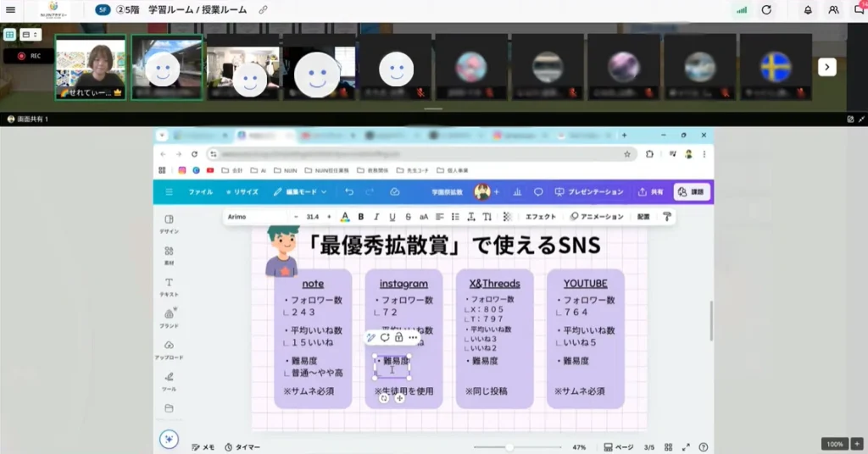Click the undo arrow in Canva header
868x454 pixels.
[349, 192]
